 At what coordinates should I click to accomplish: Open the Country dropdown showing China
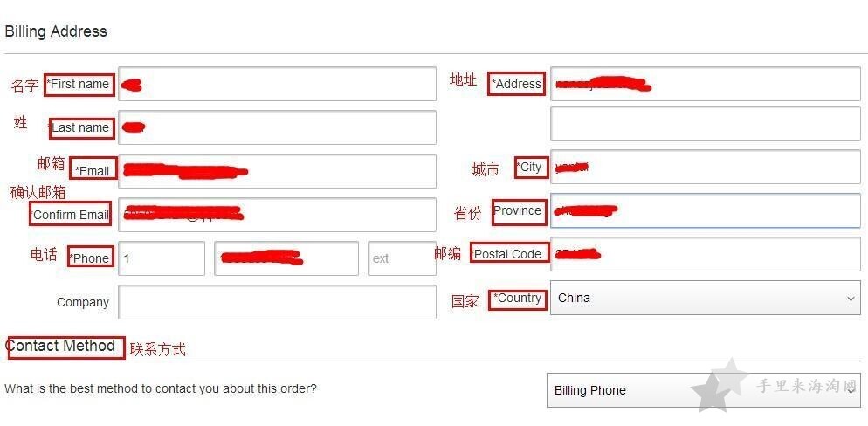click(x=706, y=298)
